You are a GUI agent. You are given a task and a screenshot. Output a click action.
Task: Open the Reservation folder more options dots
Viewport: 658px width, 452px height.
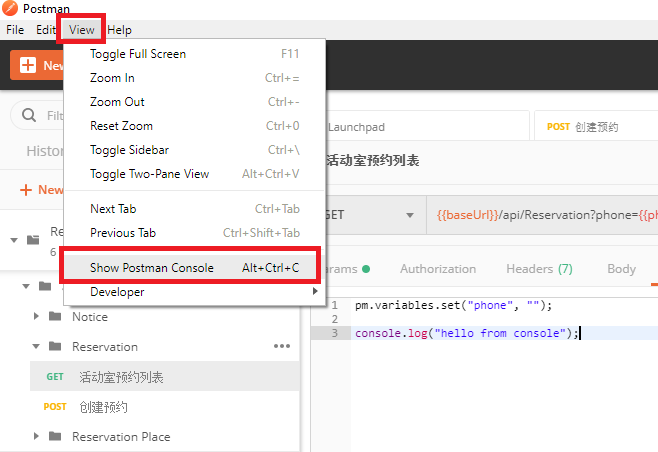pyautogui.click(x=282, y=346)
